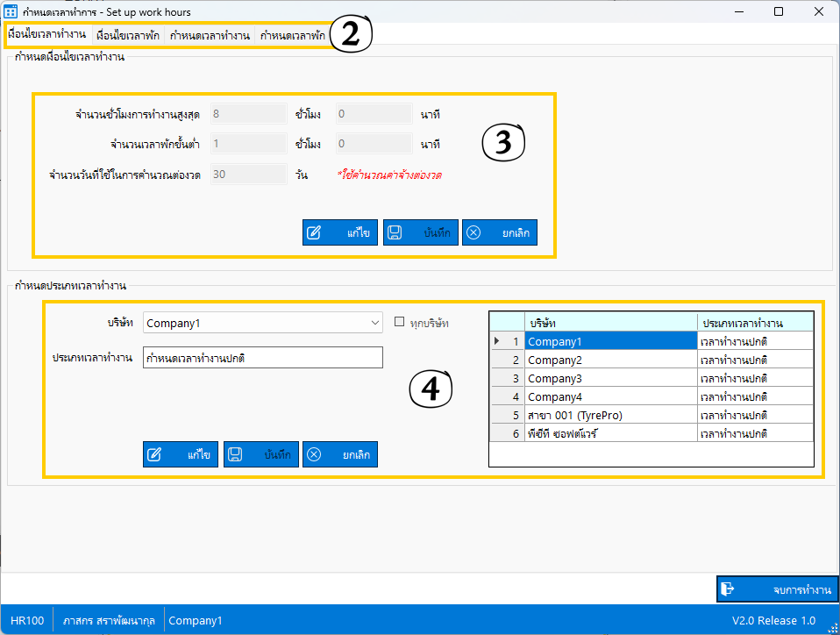Select the กำหนดเวลาพัก tab
Viewport: 840px width, 635px height.
click(293, 35)
